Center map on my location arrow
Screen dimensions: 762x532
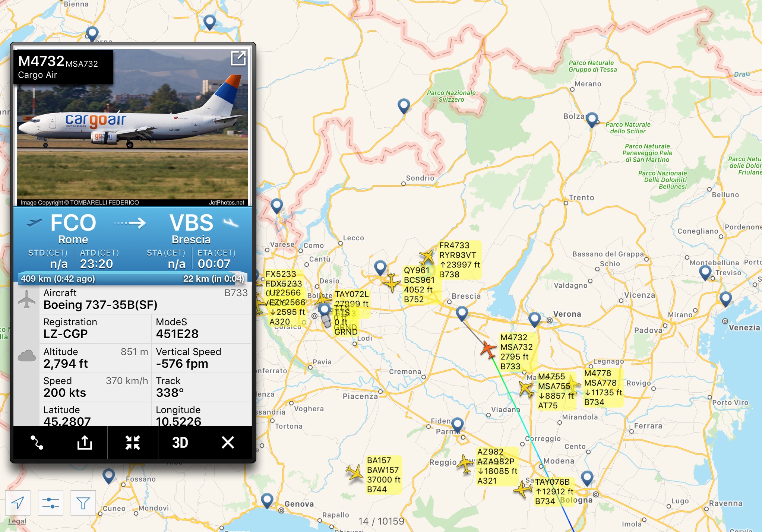tap(18, 503)
